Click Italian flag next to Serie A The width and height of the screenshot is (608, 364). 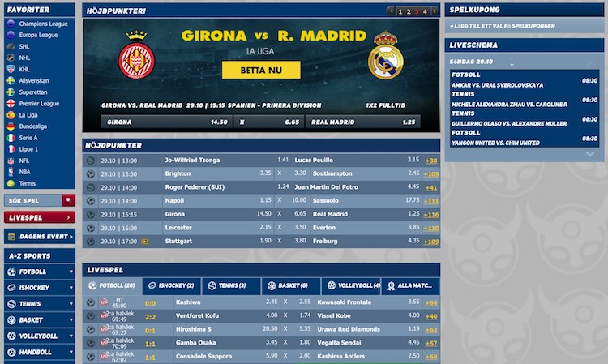pyautogui.click(x=11, y=138)
